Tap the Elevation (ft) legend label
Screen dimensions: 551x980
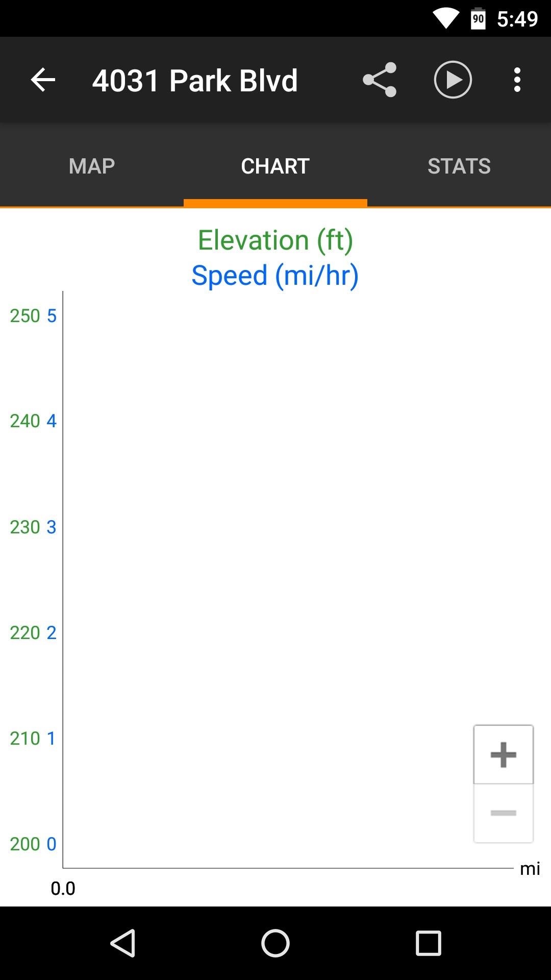tap(275, 240)
